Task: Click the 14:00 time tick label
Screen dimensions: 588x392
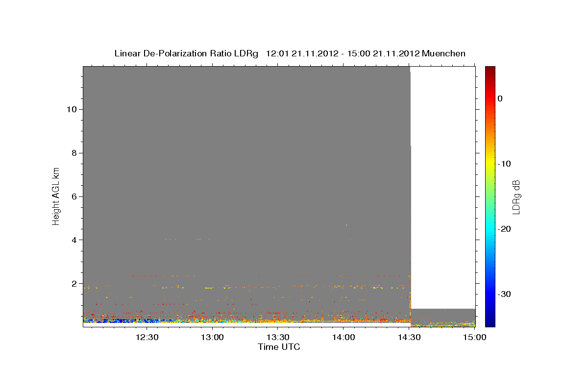Action: 343,337
